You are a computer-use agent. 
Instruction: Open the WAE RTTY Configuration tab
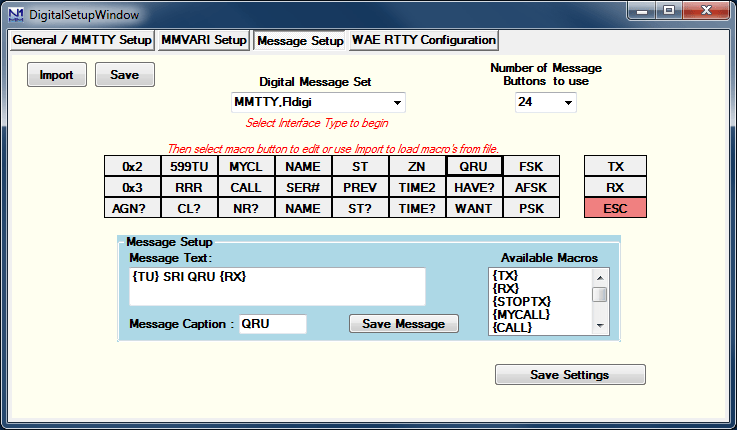point(423,40)
